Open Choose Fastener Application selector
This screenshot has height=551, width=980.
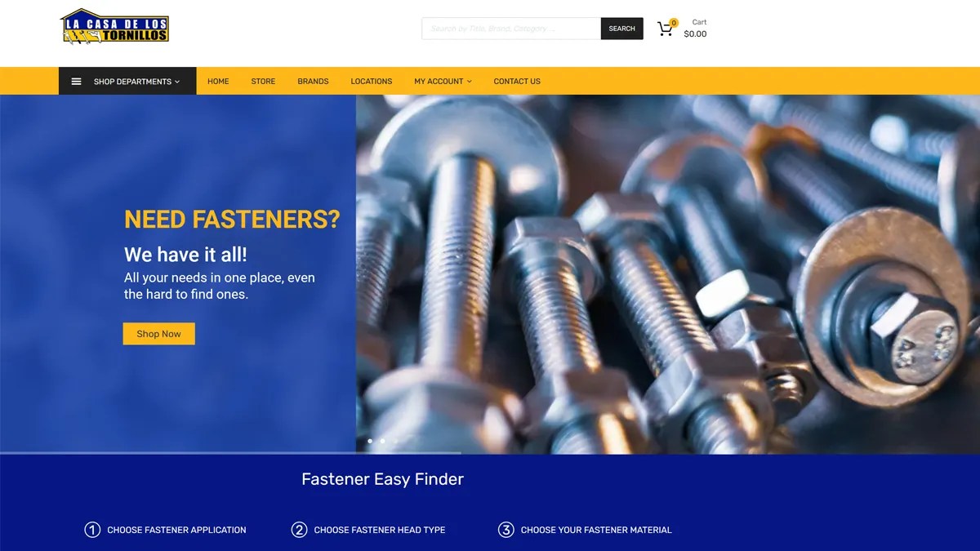(176, 530)
